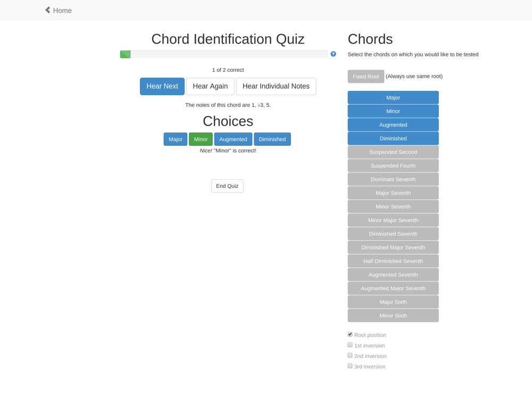532x399 pixels.
Task: Click the blue help question mark icon
Action: (333, 54)
